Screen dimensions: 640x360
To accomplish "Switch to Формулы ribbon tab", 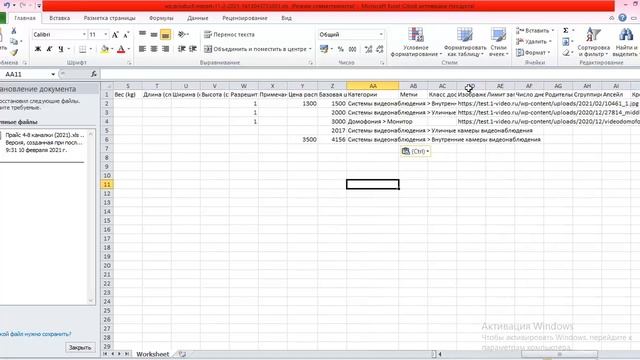I will pos(161,18).
